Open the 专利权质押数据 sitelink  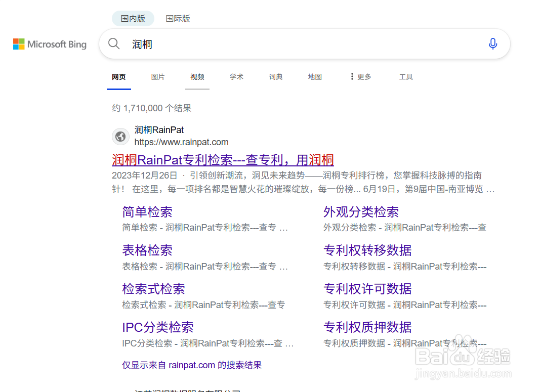367,328
